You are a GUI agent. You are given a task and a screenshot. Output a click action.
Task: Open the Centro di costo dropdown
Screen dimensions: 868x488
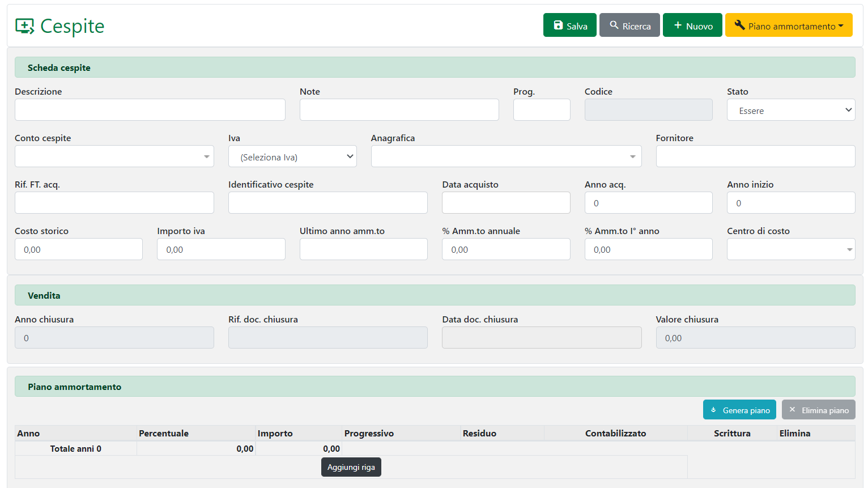coord(790,249)
